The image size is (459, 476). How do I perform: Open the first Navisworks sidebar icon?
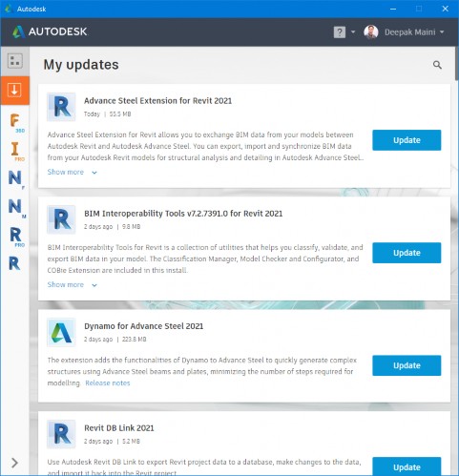click(x=16, y=179)
